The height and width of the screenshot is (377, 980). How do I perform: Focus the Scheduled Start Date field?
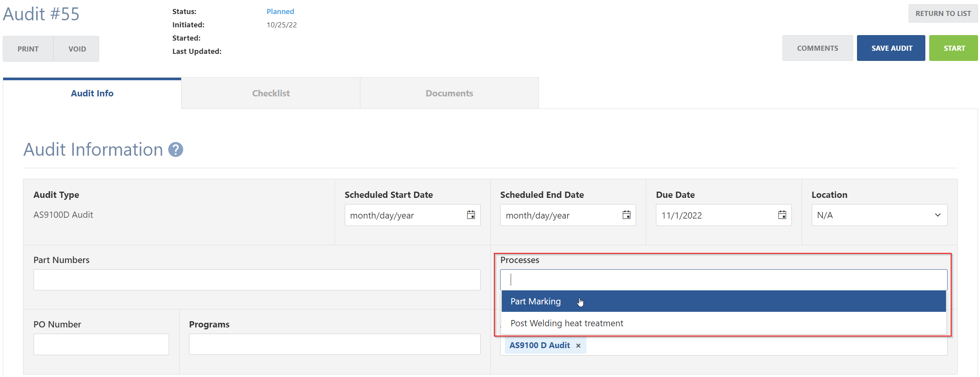412,215
